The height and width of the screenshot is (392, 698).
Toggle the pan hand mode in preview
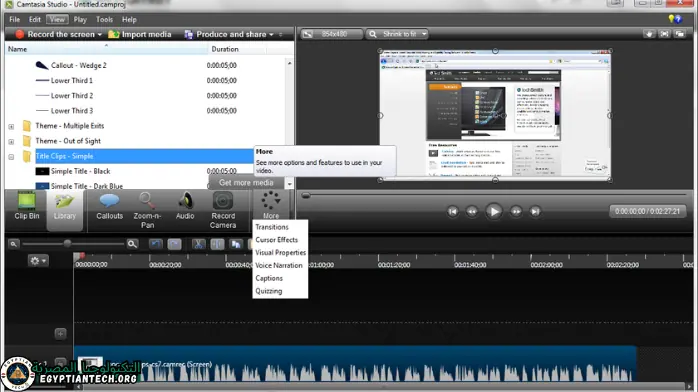tap(649, 34)
